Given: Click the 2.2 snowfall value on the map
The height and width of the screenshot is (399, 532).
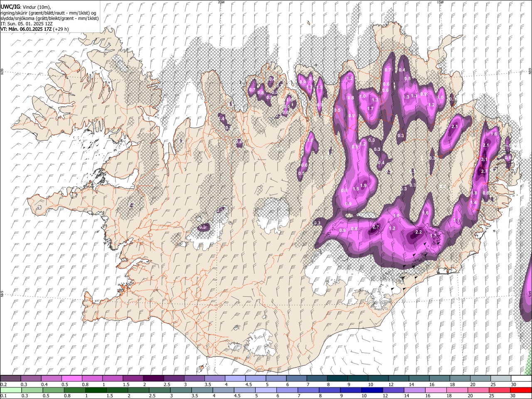Looking at the screenshot, I should point(419,232).
